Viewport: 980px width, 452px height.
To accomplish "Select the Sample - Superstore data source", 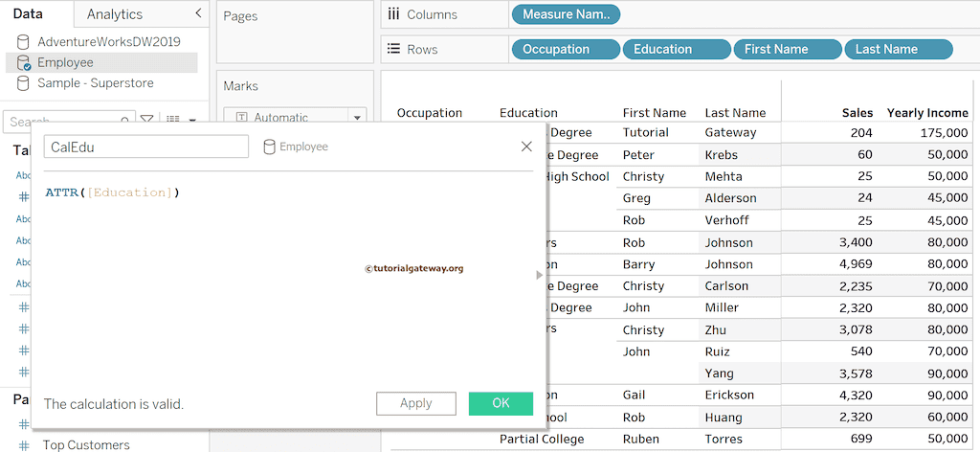I will (x=95, y=83).
